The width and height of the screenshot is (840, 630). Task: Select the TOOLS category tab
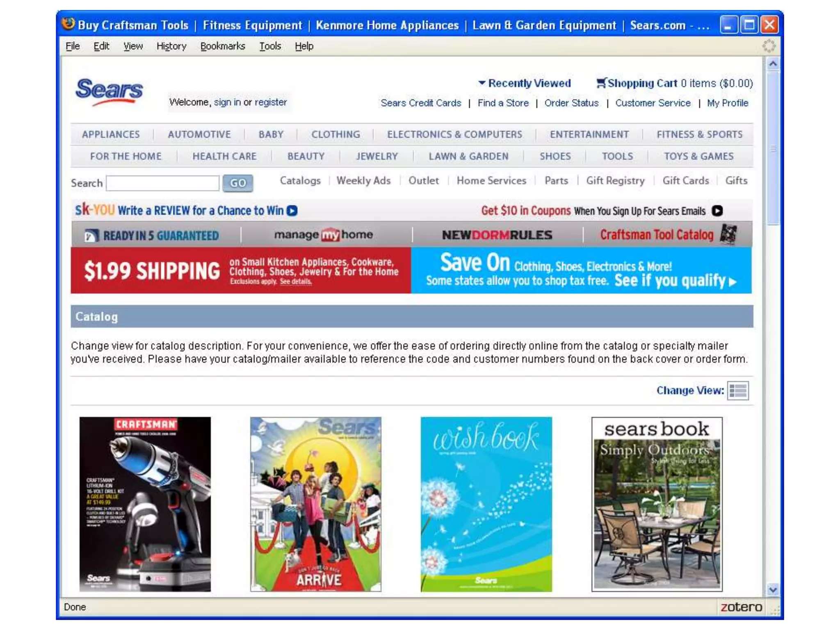click(x=617, y=156)
